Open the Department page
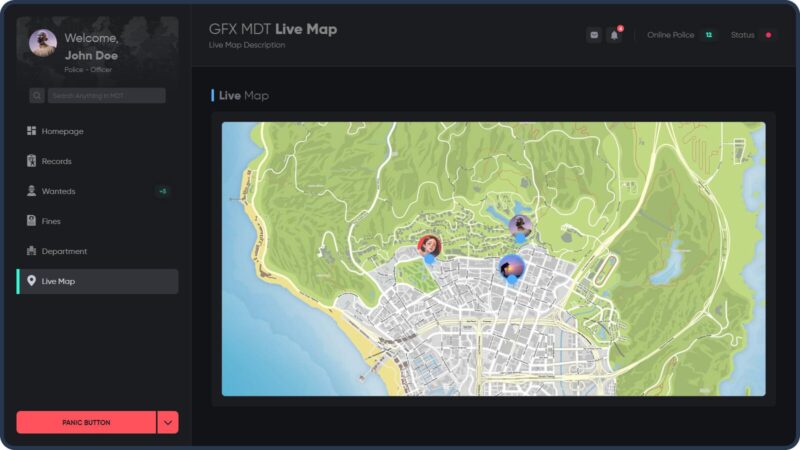The width and height of the screenshot is (800, 450). click(x=97, y=251)
